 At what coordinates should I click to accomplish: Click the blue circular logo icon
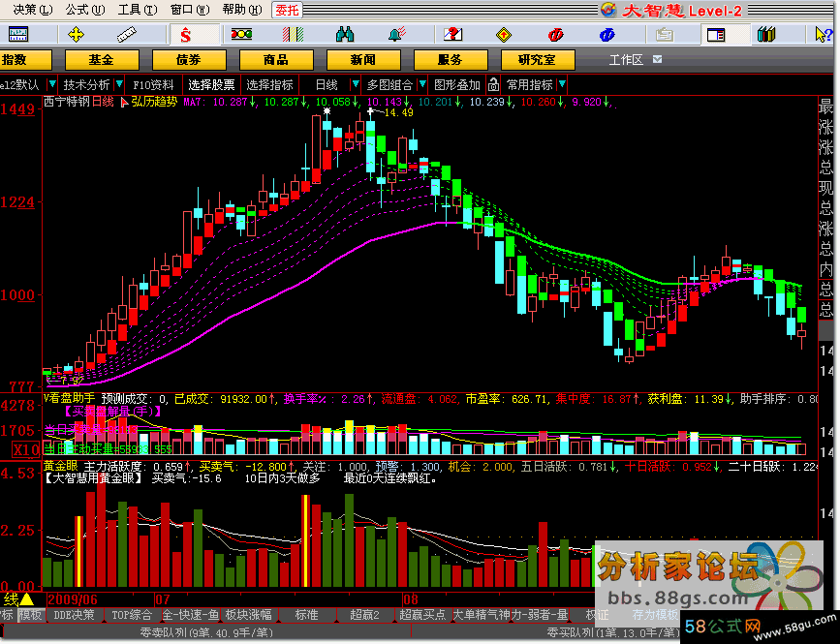[607, 35]
